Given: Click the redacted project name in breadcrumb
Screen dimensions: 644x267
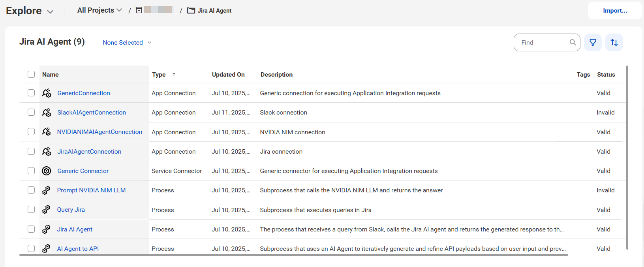Looking at the screenshot, I should tap(158, 9).
